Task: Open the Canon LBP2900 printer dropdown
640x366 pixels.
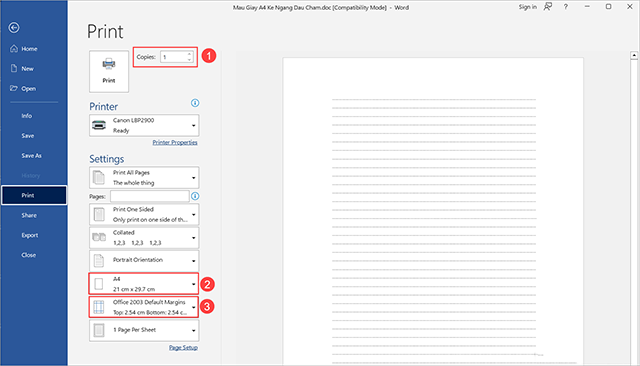Action: click(x=193, y=126)
